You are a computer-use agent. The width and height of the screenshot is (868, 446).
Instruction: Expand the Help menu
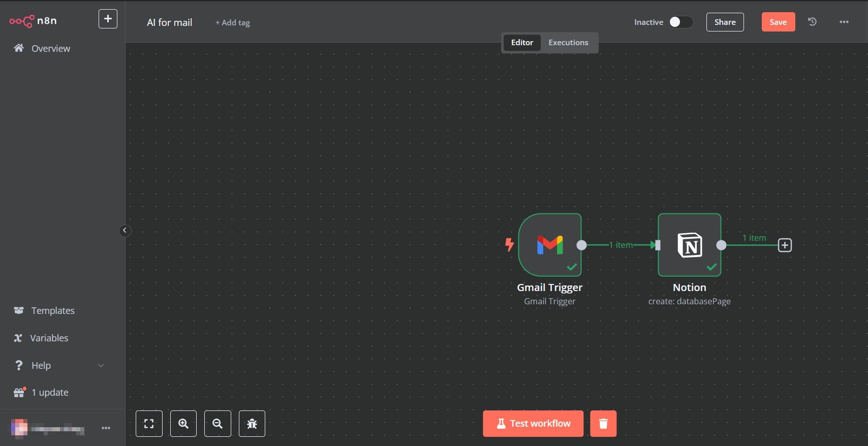(41, 365)
